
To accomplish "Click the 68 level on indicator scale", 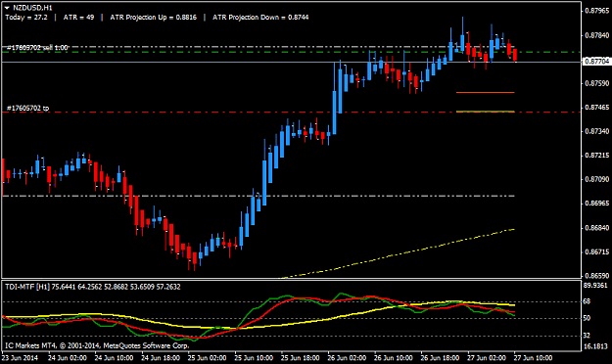I will pyautogui.click(x=587, y=301).
